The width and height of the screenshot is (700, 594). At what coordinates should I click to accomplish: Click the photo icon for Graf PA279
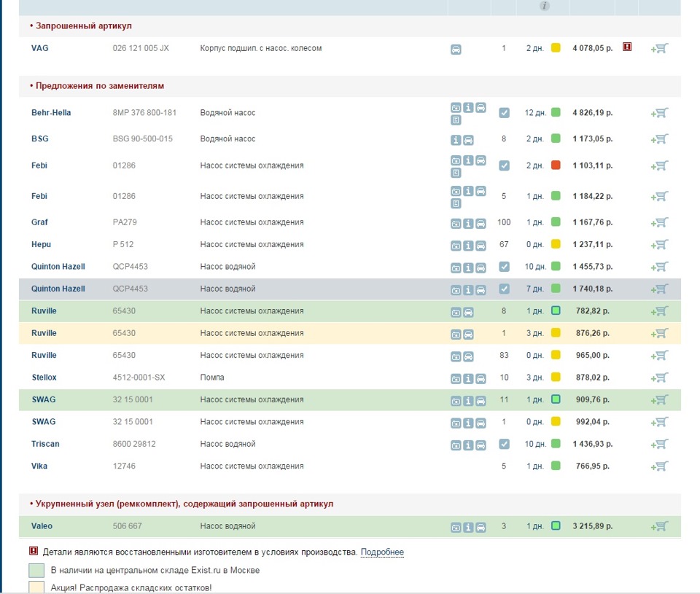point(456,224)
